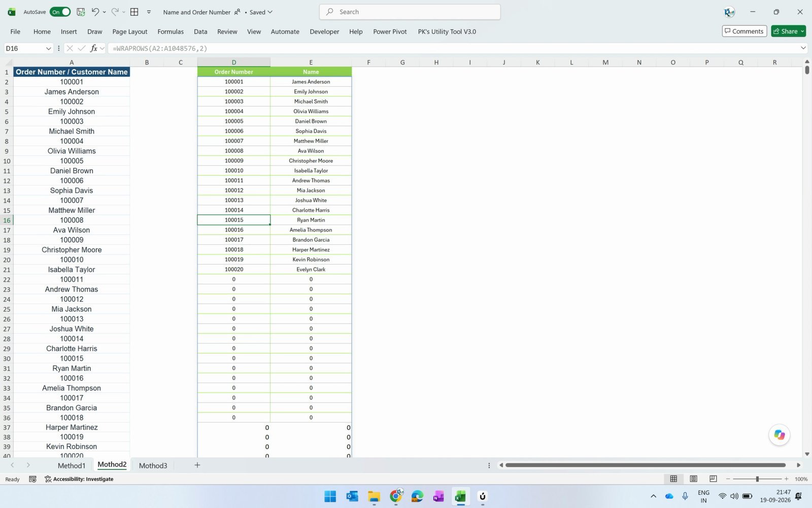Click cell containing James Anderson in column A

coord(72,91)
